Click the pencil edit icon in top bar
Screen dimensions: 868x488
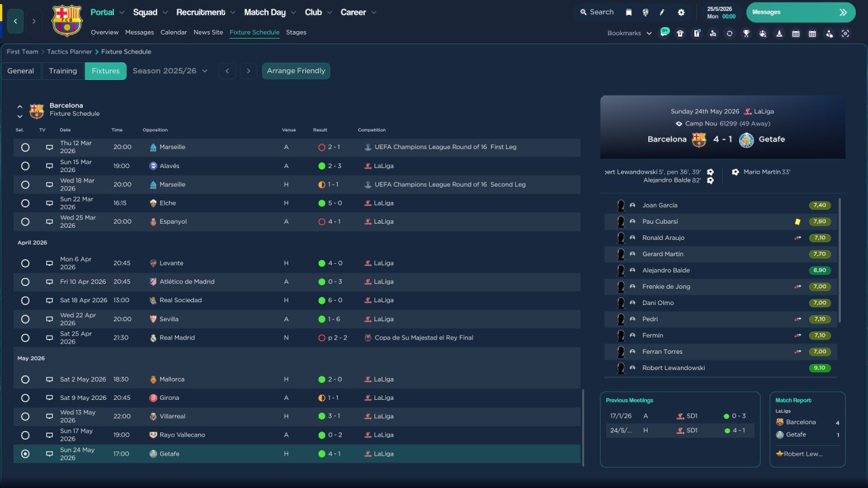pyautogui.click(x=663, y=12)
